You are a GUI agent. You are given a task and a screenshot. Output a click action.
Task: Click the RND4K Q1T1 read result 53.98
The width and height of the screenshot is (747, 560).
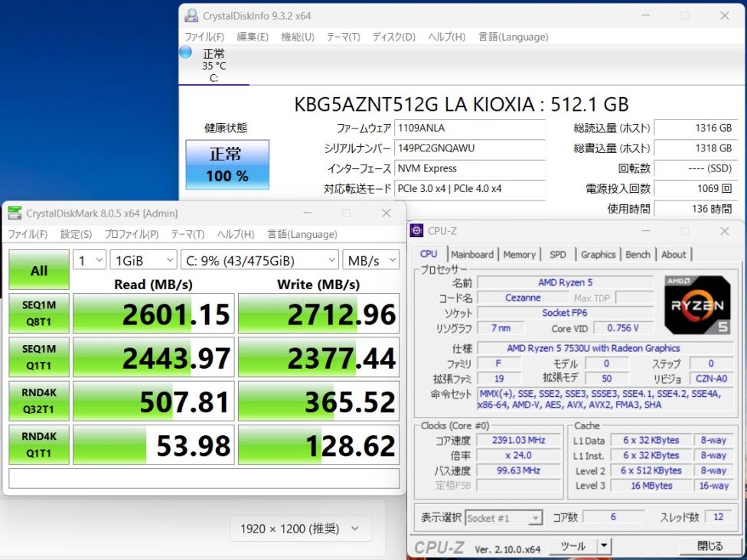point(153,444)
